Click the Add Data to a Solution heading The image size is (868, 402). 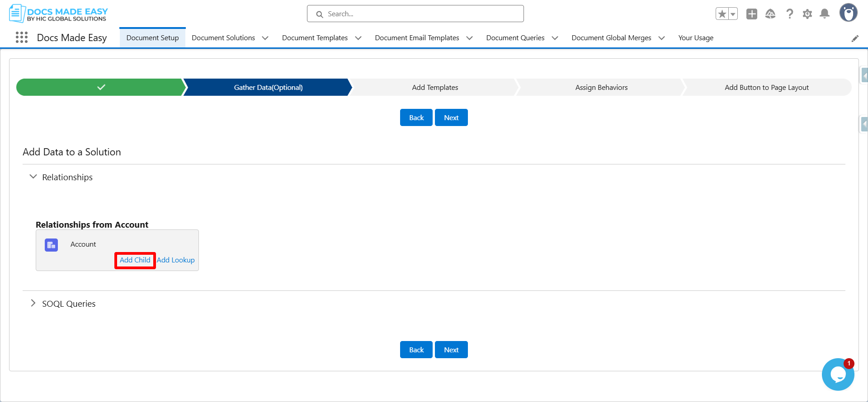click(x=72, y=152)
